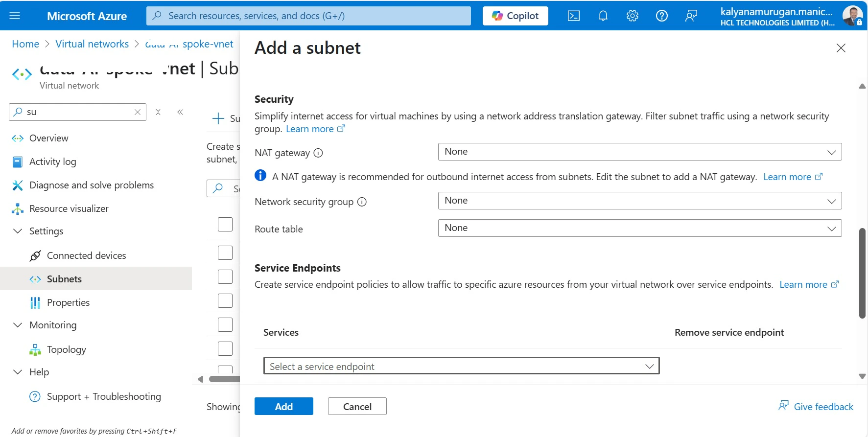Tick the second subnet list checkbox
Screen dimensions: 868x437
point(225,253)
